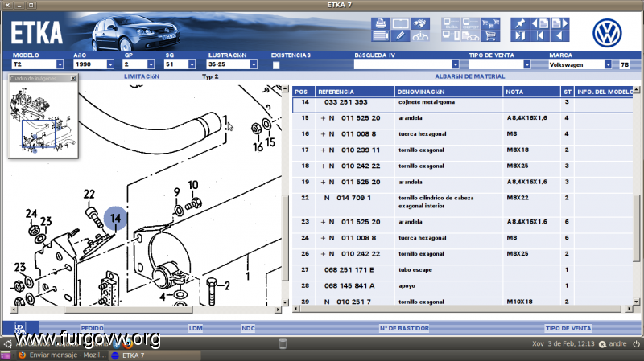Toggle the Existencias checkbox
This screenshot has width=644, height=361.
(276, 65)
